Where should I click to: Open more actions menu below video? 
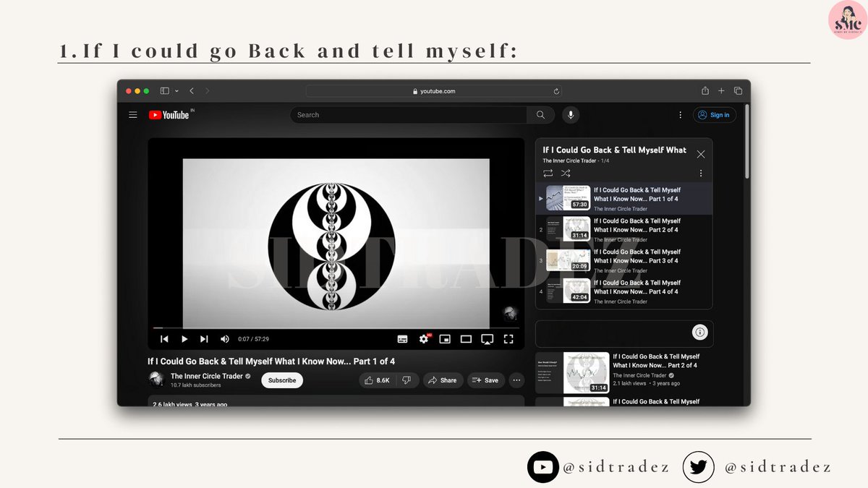(516, 380)
